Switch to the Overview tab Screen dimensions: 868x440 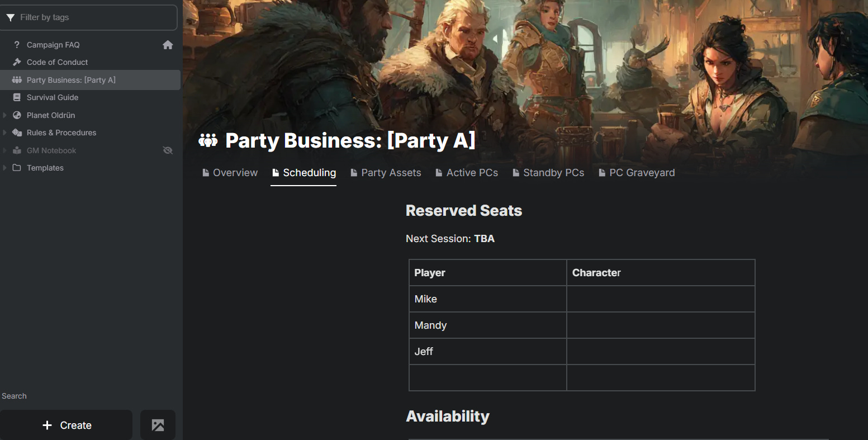[230, 173]
